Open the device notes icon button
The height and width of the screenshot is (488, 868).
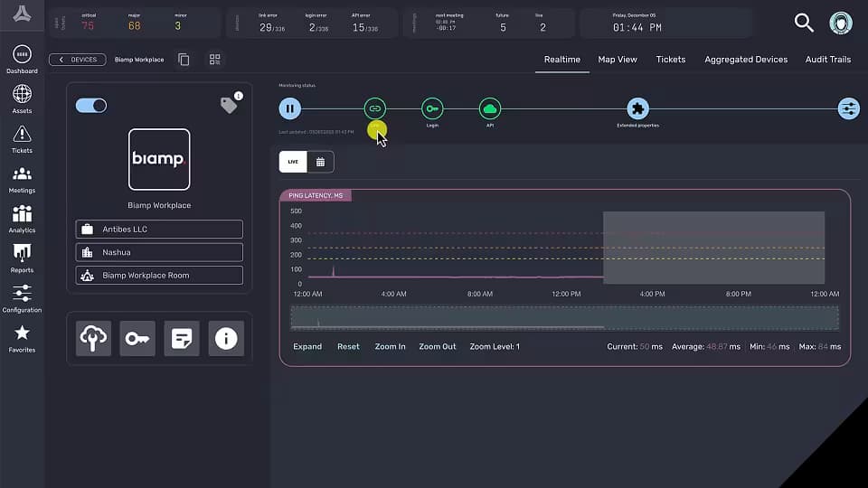(182, 338)
